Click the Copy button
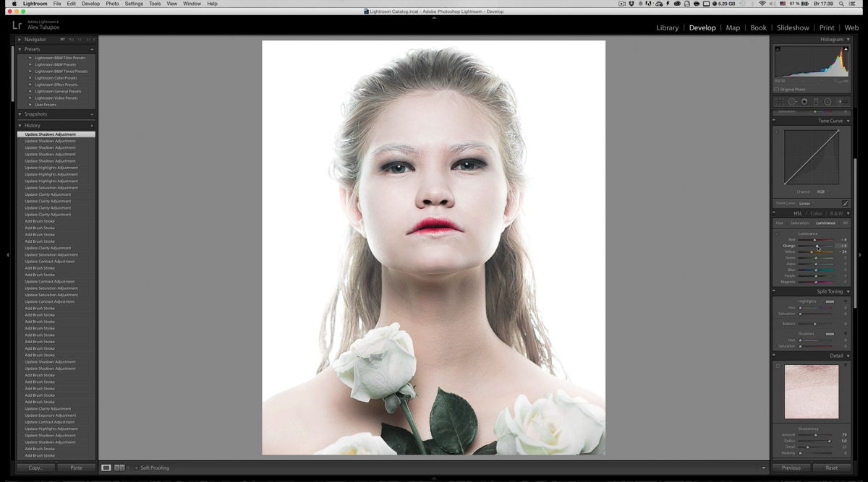This screenshot has width=868, height=482. (x=35, y=468)
